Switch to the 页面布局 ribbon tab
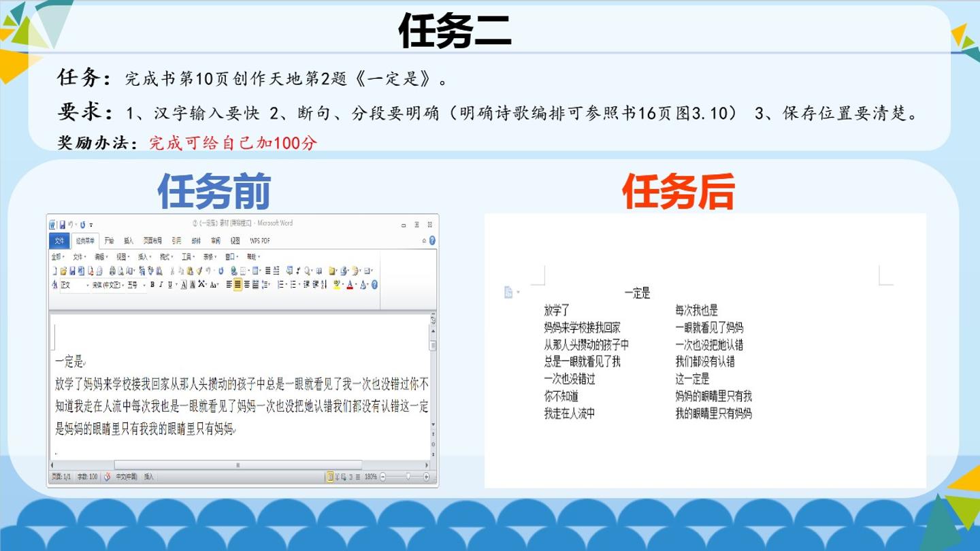The width and height of the screenshot is (980, 551). tap(152, 241)
